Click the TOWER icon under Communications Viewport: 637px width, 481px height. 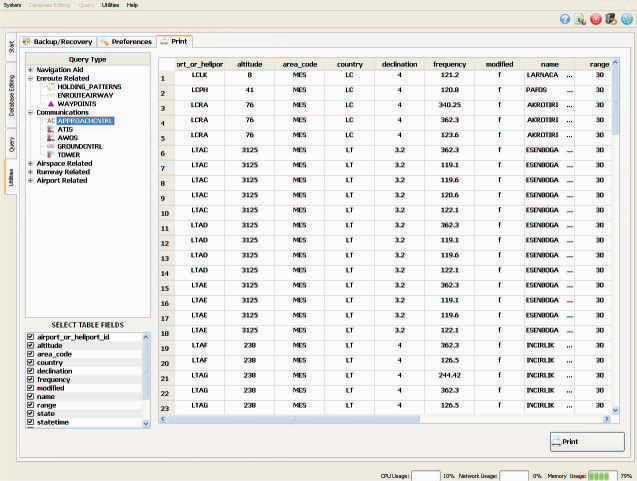click(x=51, y=155)
